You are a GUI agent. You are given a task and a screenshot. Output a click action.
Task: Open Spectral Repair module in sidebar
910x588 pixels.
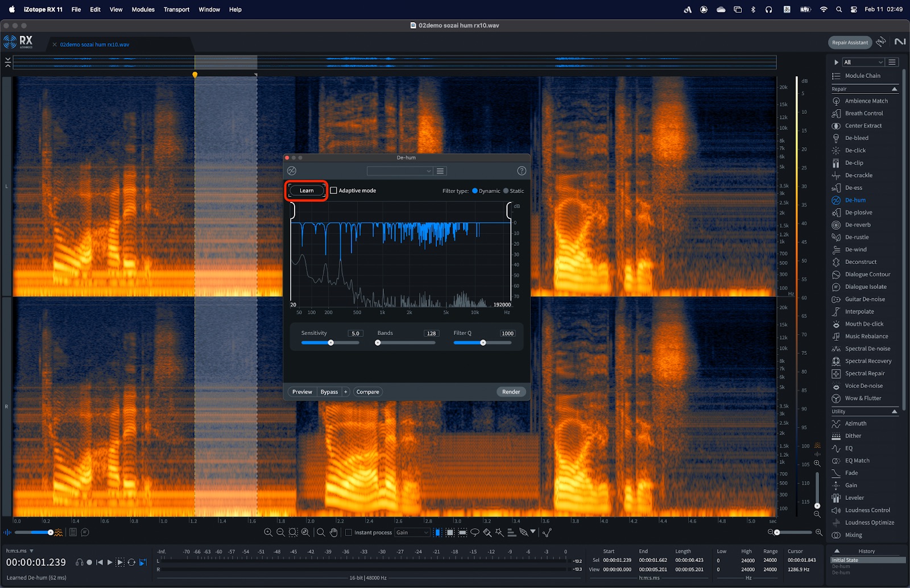coord(864,374)
